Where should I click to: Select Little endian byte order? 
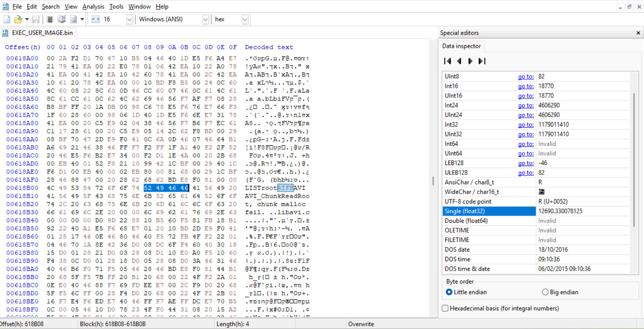coord(449,292)
